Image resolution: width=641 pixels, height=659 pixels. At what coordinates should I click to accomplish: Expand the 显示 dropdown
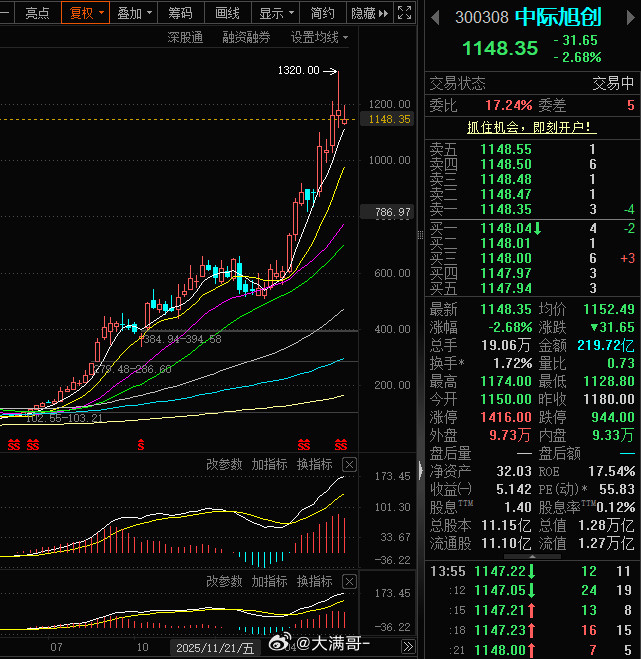275,13
